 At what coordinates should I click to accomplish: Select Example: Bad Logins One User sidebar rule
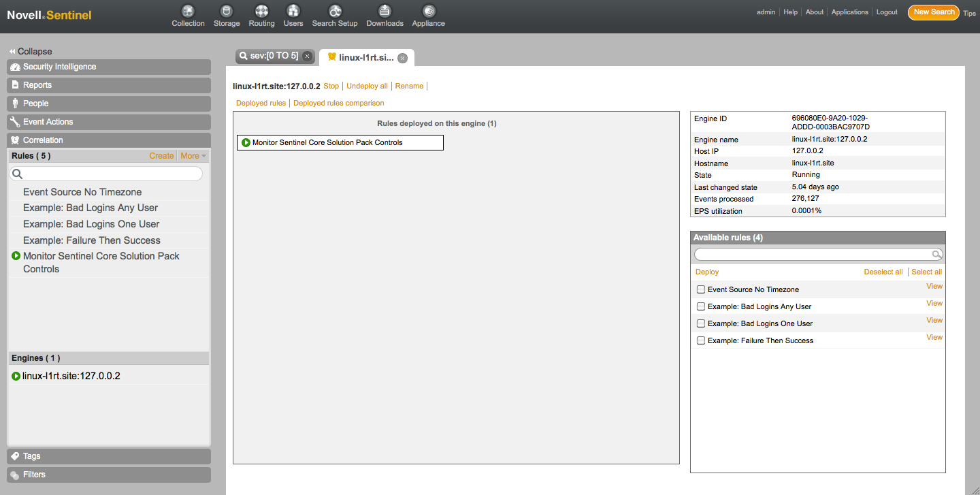[91, 224]
